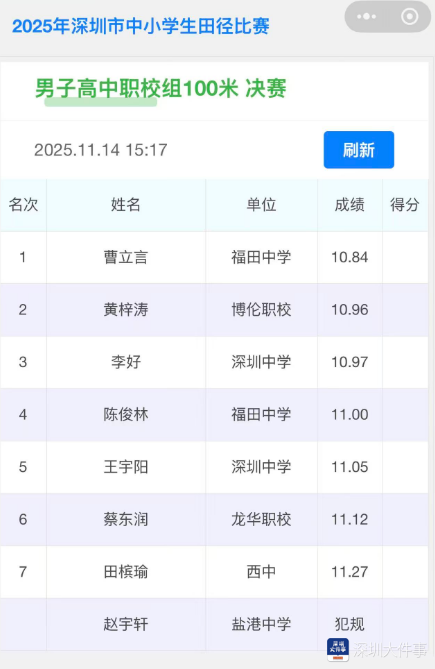The image size is (435, 669).
Task: Click the school 龙华职校
Action: [x=261, y=519]
